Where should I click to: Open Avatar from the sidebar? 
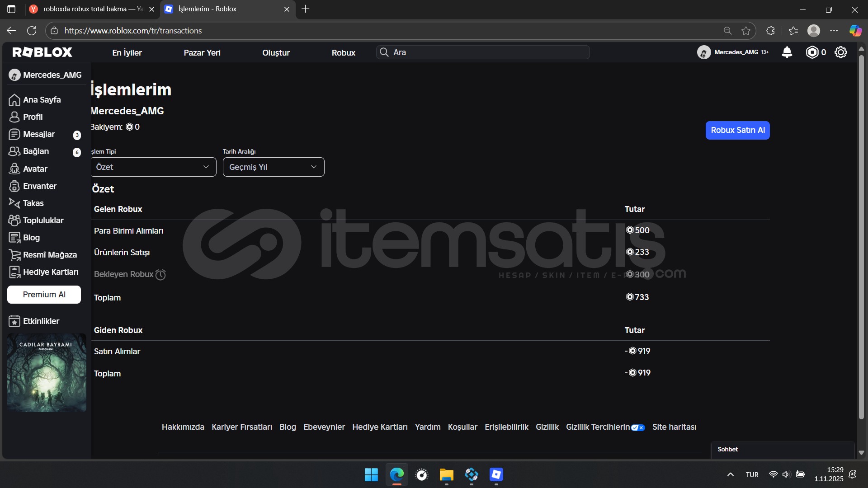click(35, 169)
